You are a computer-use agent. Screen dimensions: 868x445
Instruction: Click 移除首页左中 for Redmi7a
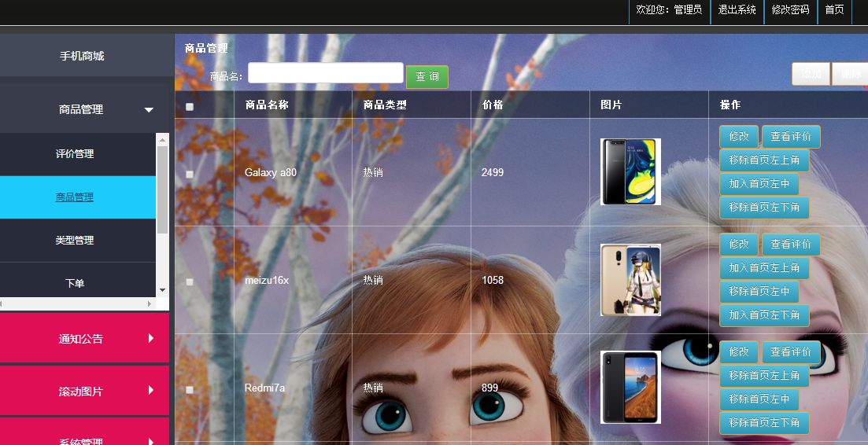click(x=759, y=399)
